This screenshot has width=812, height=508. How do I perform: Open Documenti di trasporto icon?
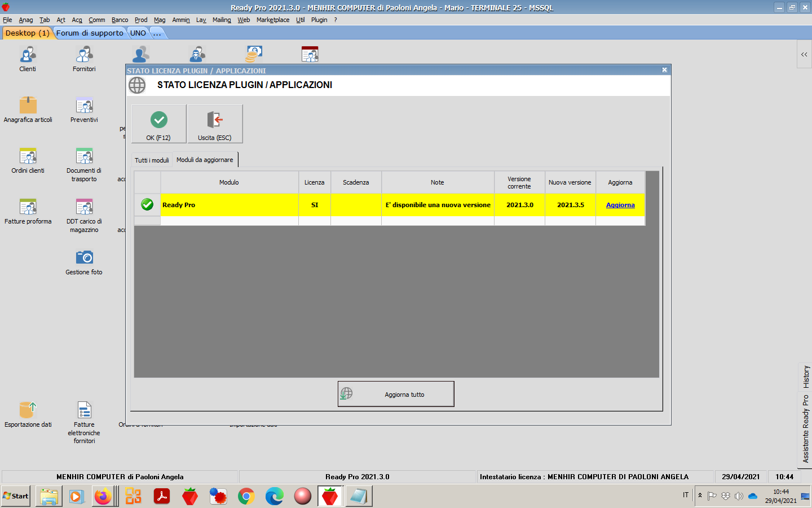pyautogui.click(x=84, y=165)
